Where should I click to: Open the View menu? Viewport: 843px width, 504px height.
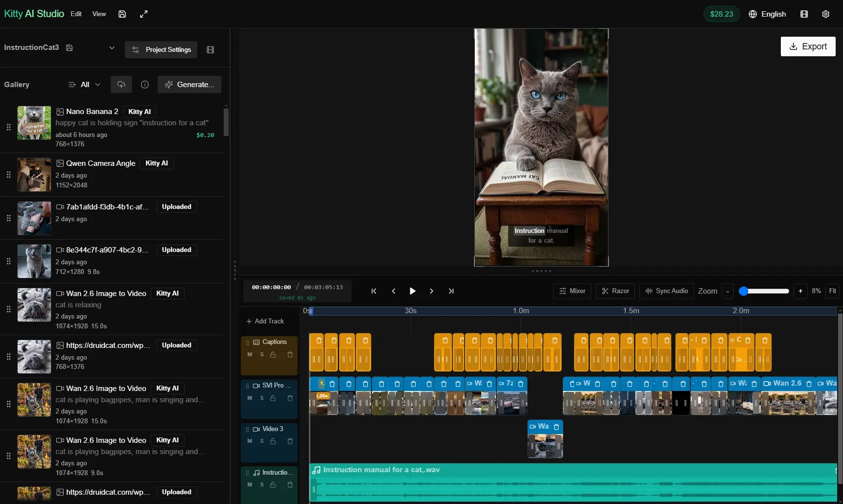(99, 14)
